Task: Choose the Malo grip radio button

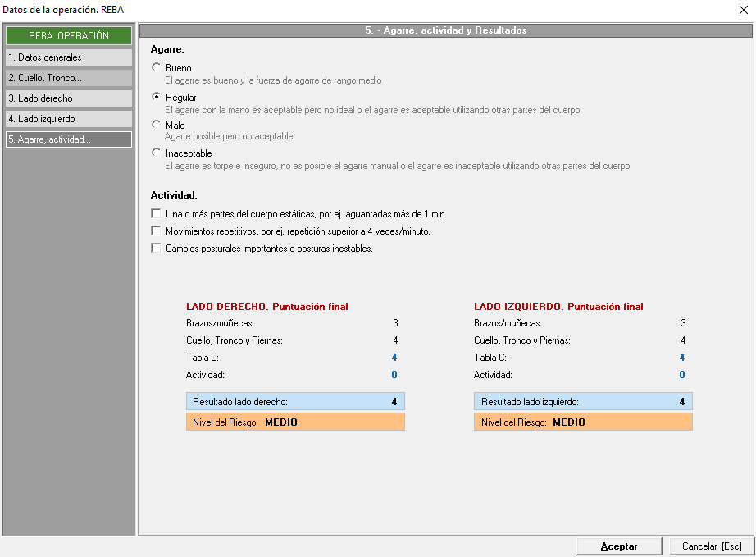Action: pos(157,125)
